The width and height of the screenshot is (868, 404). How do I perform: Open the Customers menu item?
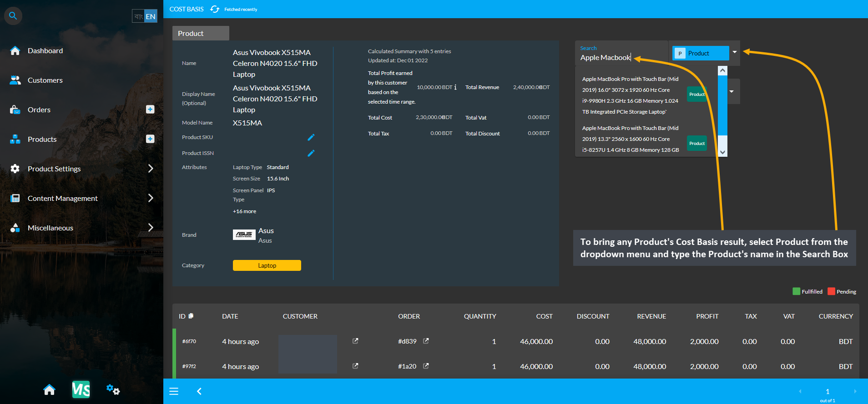[x=45, y=80]
